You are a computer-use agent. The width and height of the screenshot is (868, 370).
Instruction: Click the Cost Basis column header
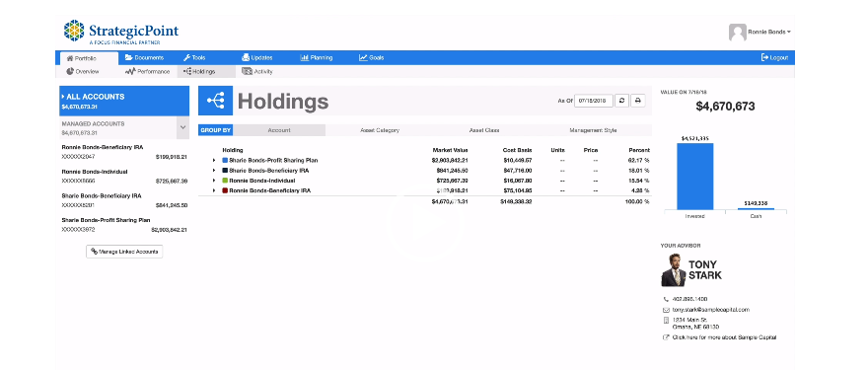pos(517,150)
